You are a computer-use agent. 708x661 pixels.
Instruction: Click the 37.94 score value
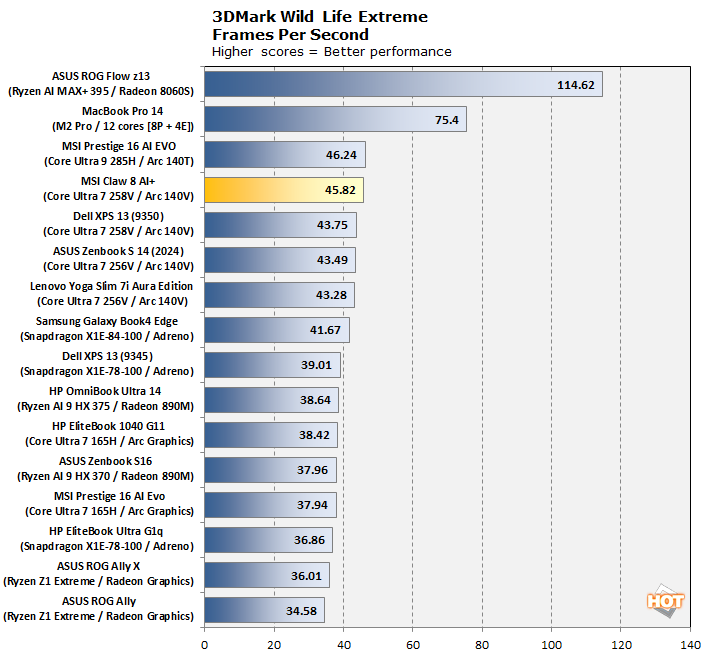tap(312, 505)
